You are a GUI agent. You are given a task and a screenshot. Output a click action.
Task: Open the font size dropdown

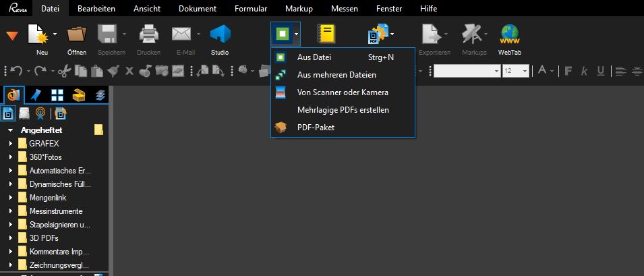[x=525, y=71]
